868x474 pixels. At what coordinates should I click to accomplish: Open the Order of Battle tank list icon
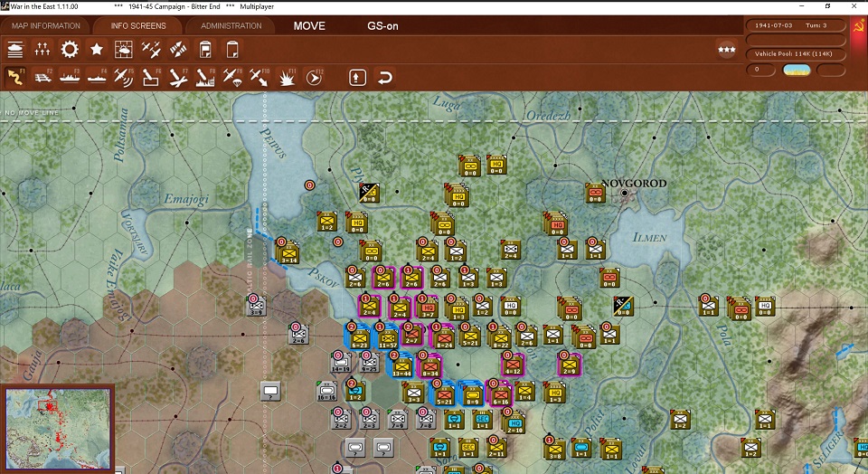point(15,50)
